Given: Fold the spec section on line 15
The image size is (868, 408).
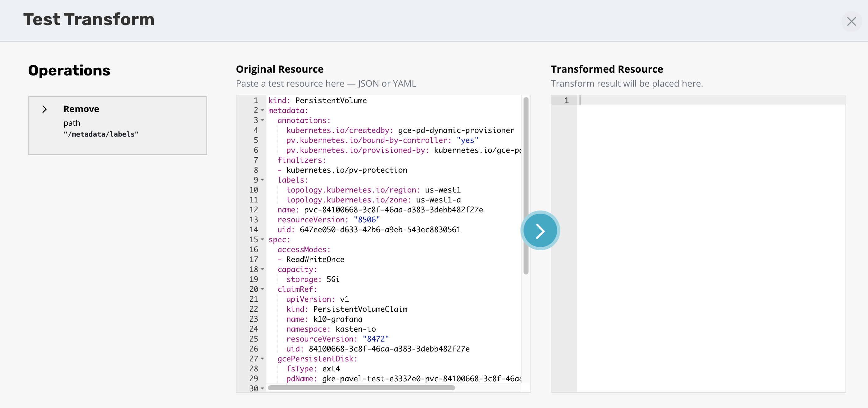Looking at the screenshot, I should tap(263, 239).
